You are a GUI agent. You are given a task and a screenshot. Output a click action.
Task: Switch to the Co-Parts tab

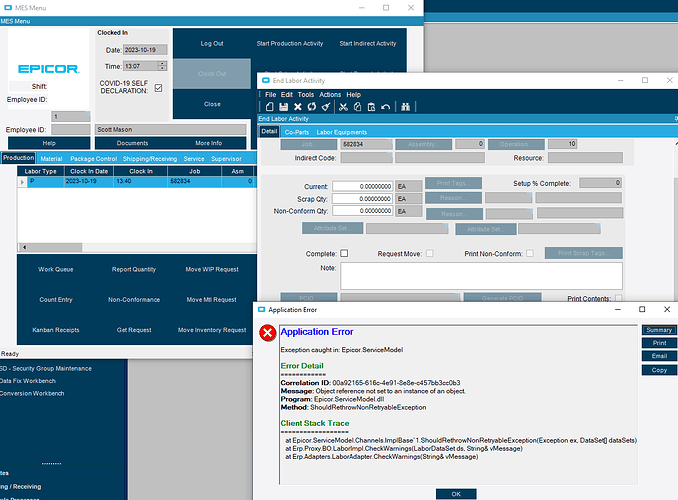[x=297, y=132]
